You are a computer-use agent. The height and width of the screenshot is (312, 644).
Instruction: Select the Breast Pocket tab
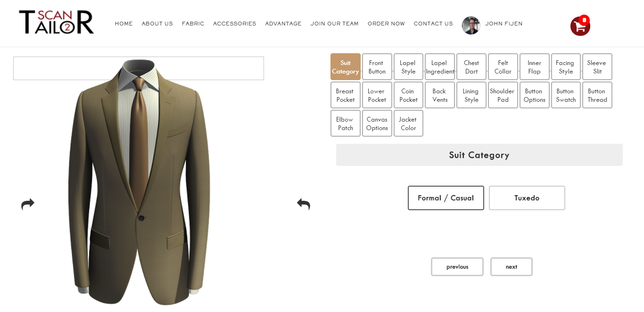[345, 95]
